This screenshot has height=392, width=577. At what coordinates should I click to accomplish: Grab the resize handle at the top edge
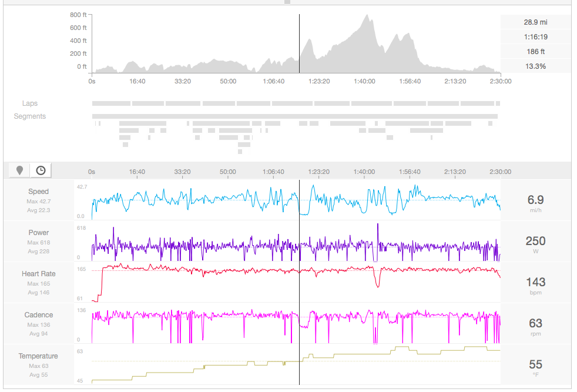coord(287,2)
